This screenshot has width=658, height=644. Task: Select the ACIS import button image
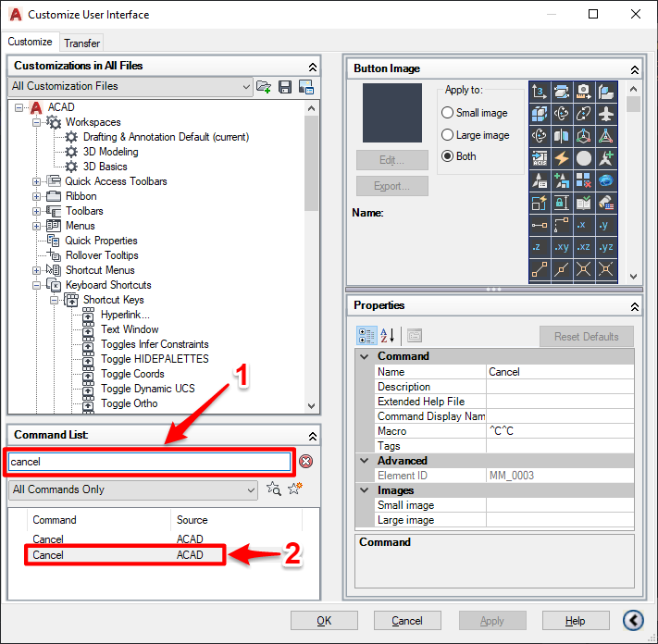[540, 158]
